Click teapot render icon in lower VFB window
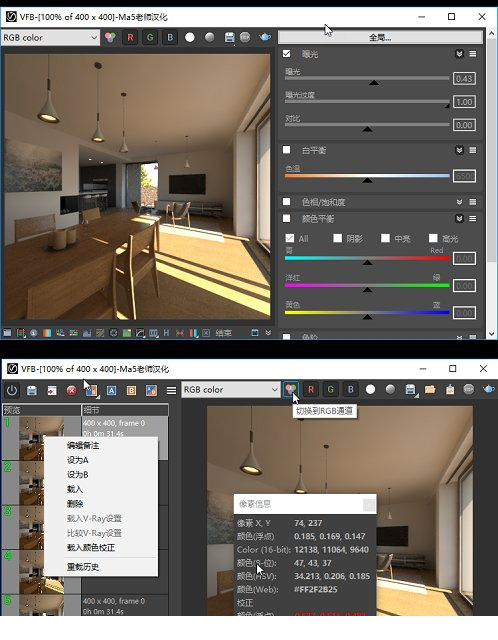 (489, 389)
